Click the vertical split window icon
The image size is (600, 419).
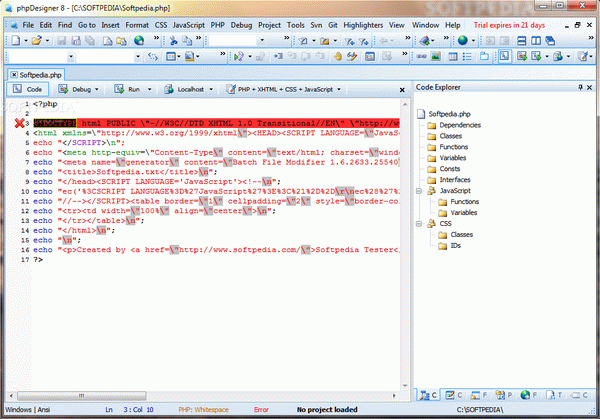(x=536, y=40)
